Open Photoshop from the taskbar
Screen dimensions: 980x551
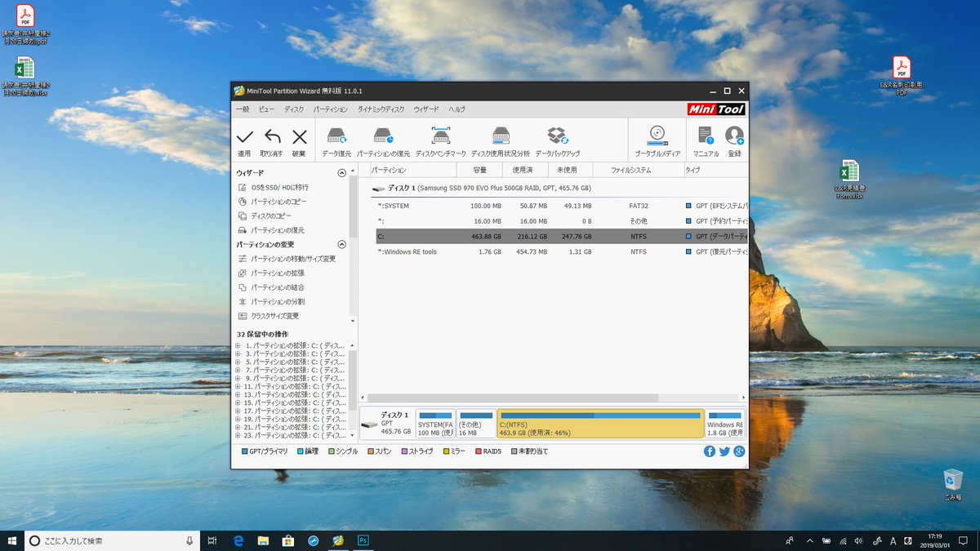coord(363,540)
